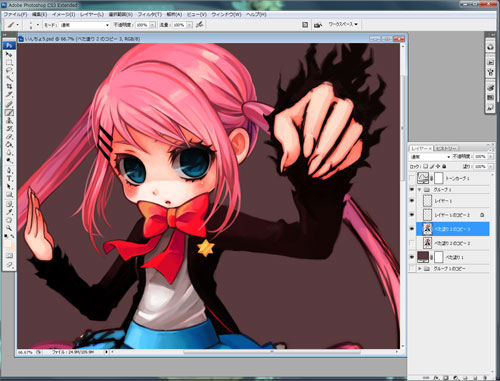Open the flow slider arrow
The width and height of the screenshot is (500, 381).
189,25
